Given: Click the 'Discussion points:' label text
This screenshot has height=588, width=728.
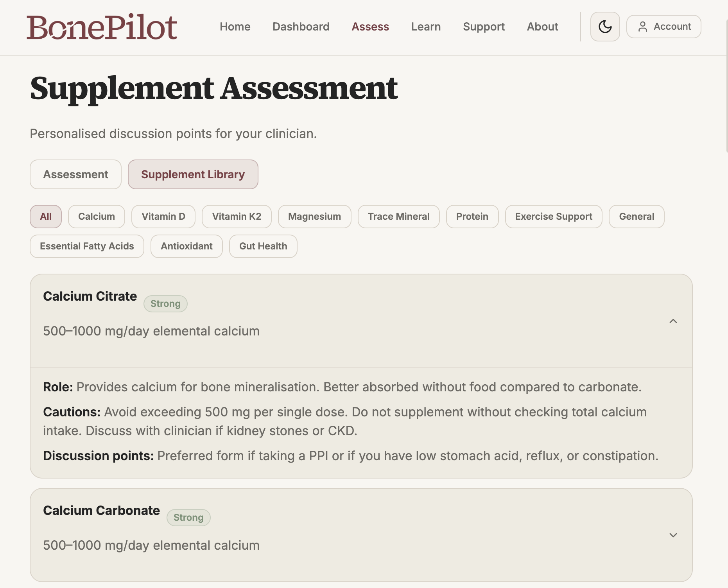Looking at the screenshot, I should tap(99, 456).
